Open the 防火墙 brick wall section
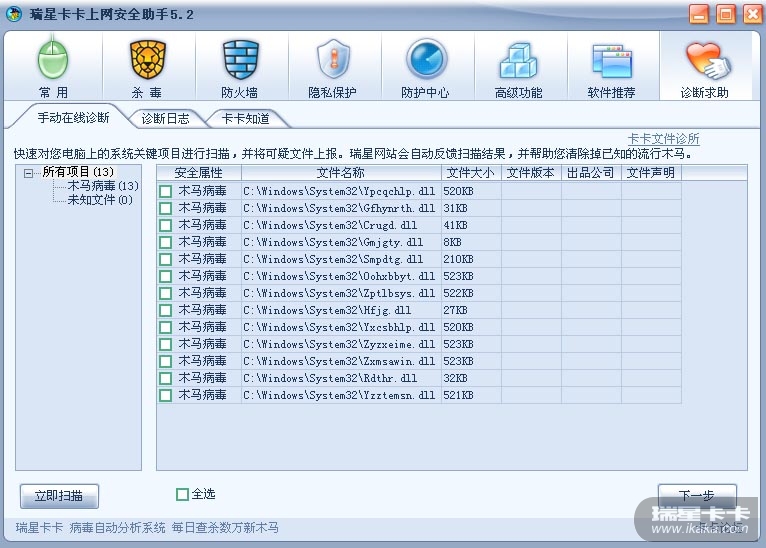The image size is (766, 548). click(240, 66)
